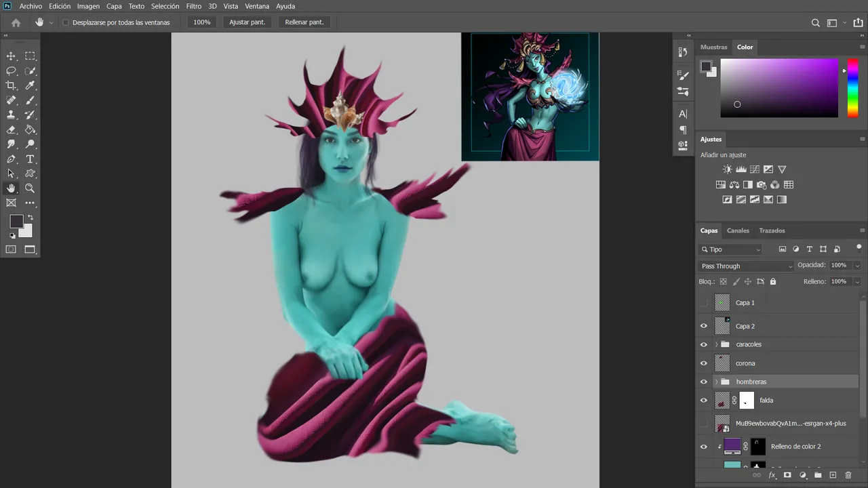Click the share icon at top right
Screen dimensions: 868x488
858,22
